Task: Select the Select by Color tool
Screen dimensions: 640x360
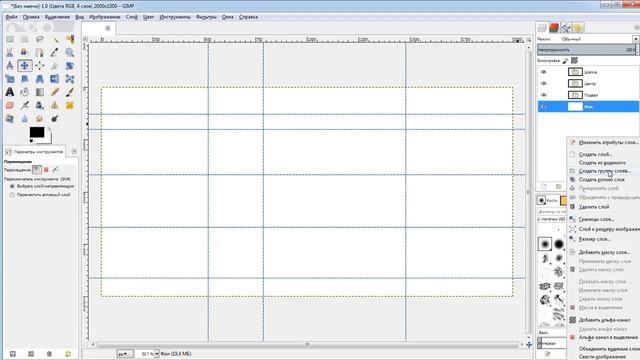Action: (70, 39)
